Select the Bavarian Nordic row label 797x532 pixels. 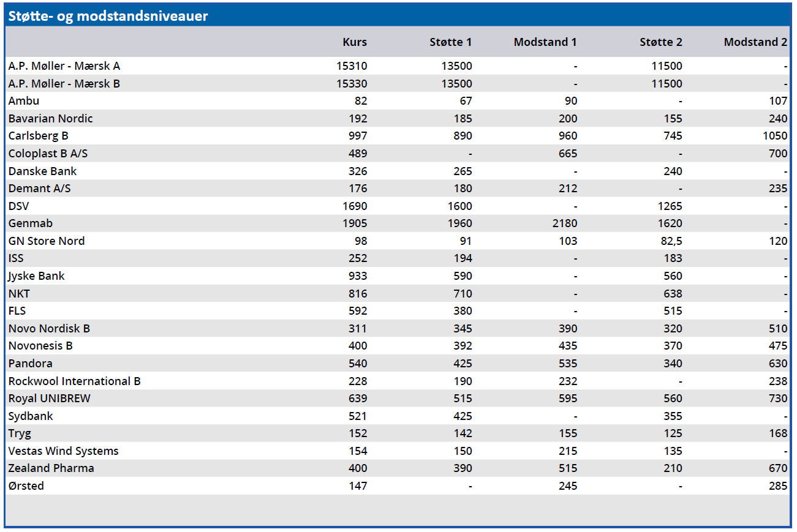pos(51,119)
